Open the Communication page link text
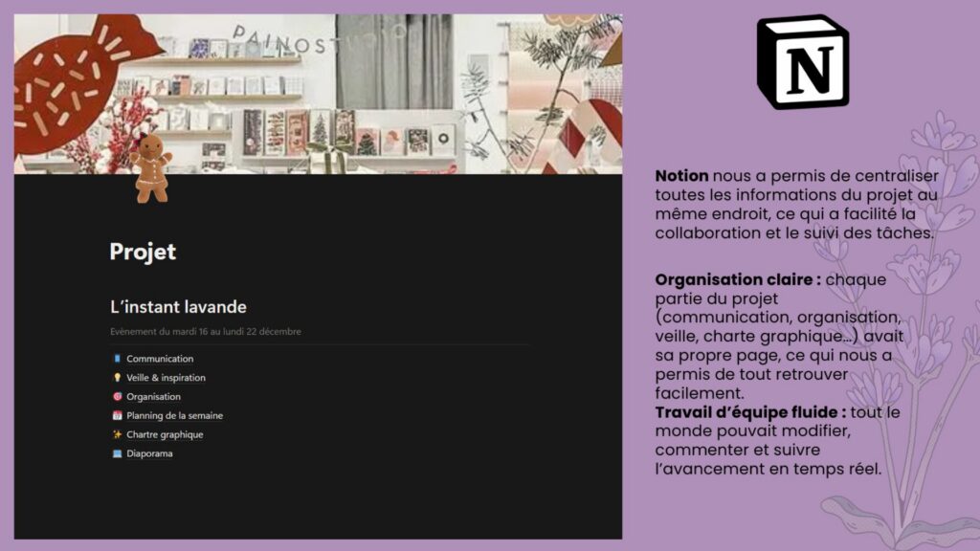The height and width of the screenshot is (551, 980). point(160,359)
